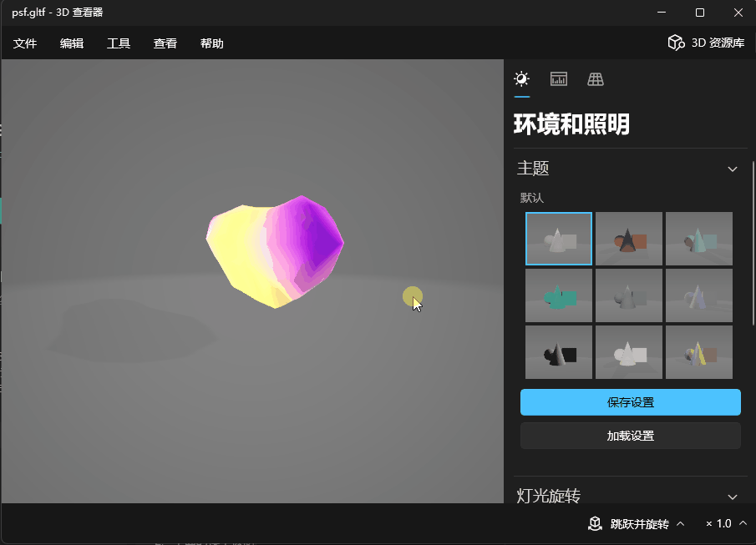The width and height of the screenshot is (756, 545).
Task: Select the solid green shapes theme thumbnail
Action: (x=558, y=295)
